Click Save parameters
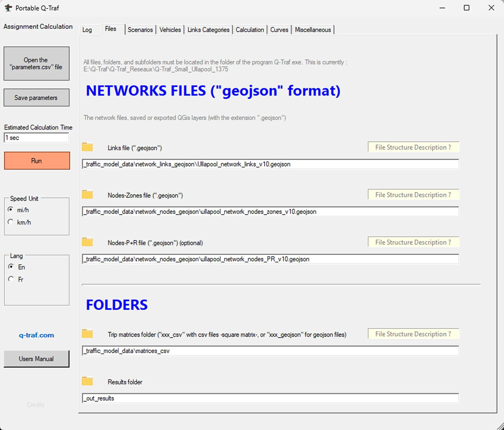 (37, 97)
